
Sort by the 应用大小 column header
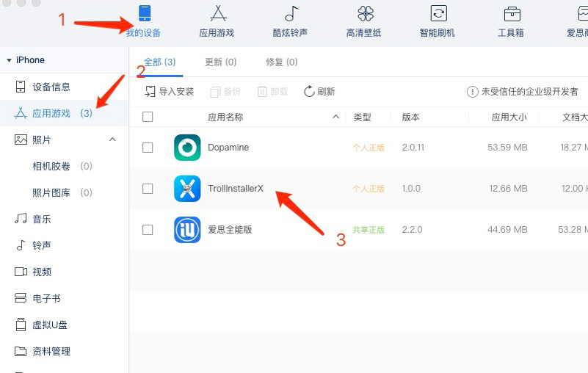pyautogui.click(x=509, y=117)
